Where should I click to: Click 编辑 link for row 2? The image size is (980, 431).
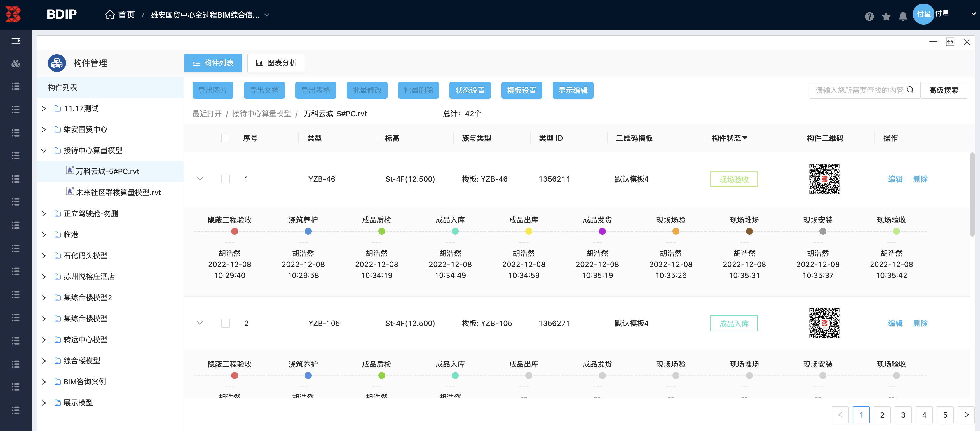[x=895, y=323]
